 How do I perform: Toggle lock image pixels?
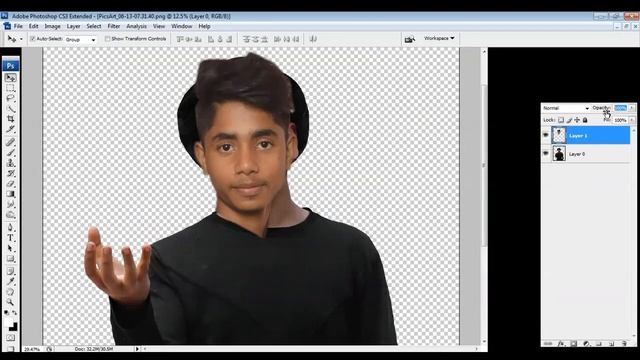pos(569,120)
